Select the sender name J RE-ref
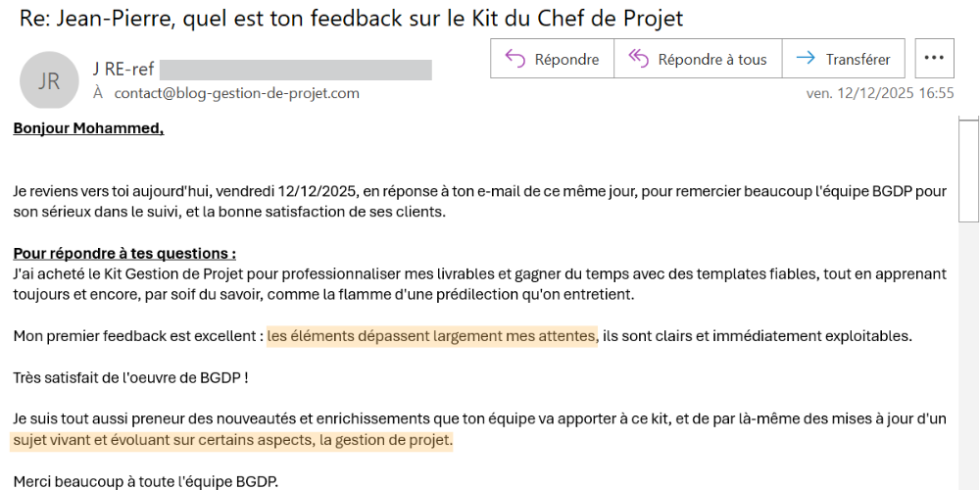The width and height of the screenshot is (980, 490). (123, 69)
